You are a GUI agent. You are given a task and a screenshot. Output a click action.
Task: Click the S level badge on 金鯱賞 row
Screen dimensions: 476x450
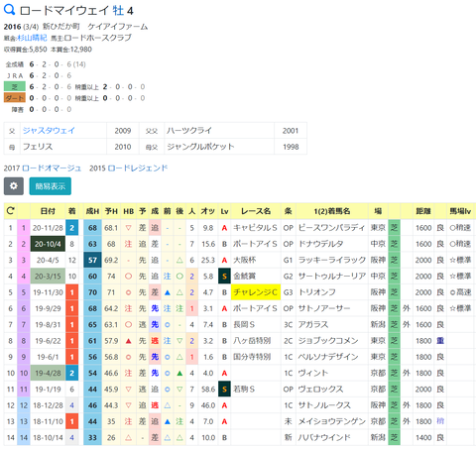point(224,277)
